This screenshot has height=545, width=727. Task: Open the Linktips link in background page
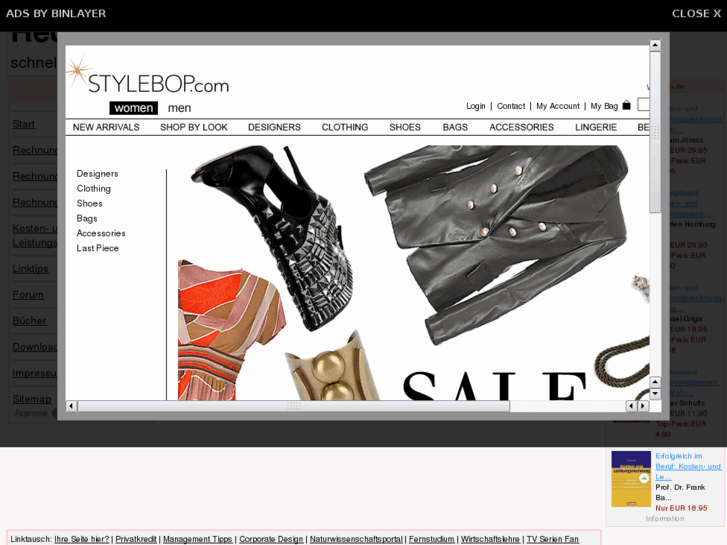[x=30, y=269]
